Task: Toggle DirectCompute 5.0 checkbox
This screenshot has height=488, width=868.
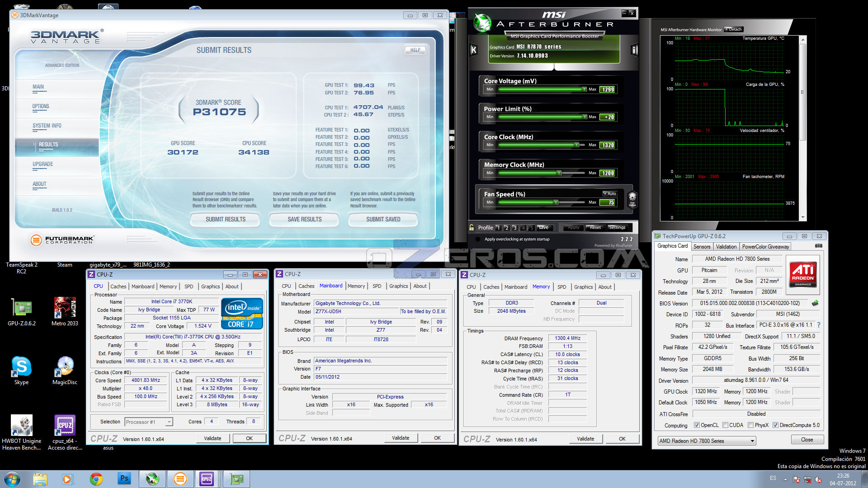Action: pyautogui.click(x=775, y=425)
